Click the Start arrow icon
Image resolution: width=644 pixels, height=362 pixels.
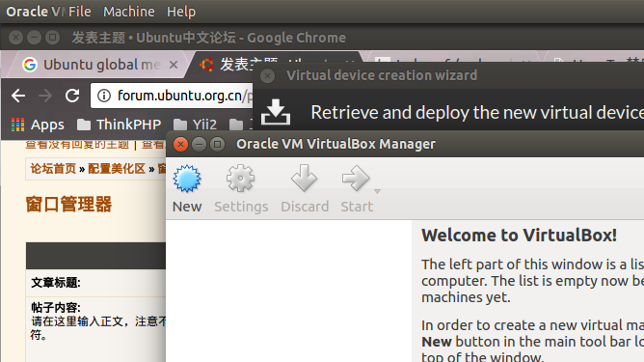click(356, 179)
